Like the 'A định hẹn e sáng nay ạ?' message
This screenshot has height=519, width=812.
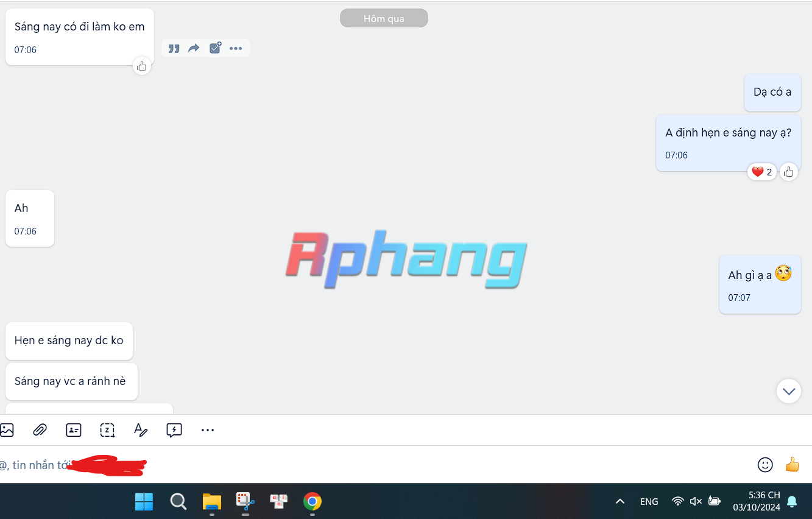[x=789, y=172]
